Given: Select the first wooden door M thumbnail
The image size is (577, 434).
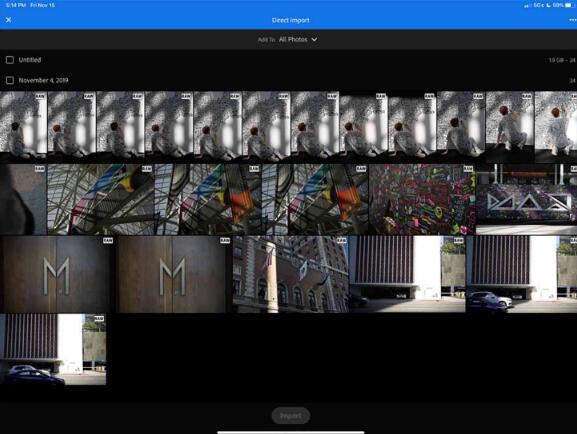Looking at the screenshot, I should pyautogui.click(x=57, y=275).
